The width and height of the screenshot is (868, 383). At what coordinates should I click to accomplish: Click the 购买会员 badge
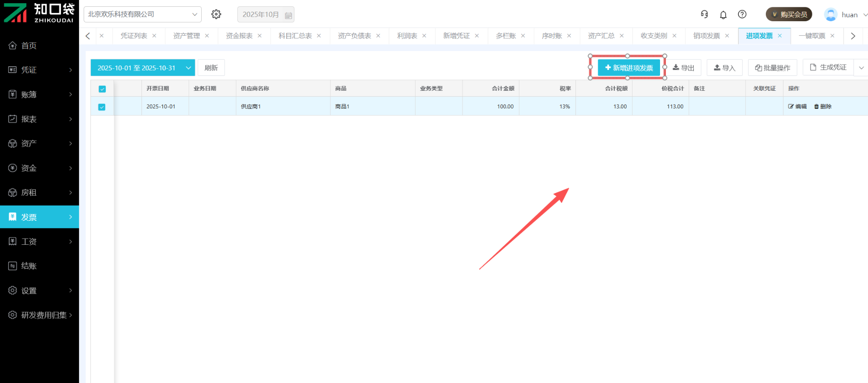[789, 14]
